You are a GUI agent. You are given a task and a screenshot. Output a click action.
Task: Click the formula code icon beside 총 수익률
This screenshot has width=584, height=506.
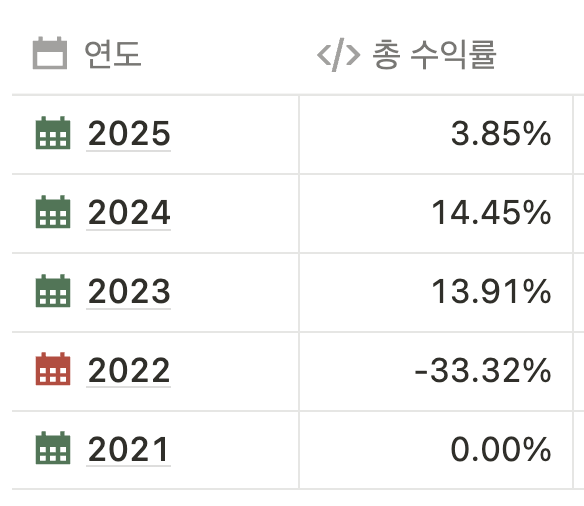tap(339, 55)
